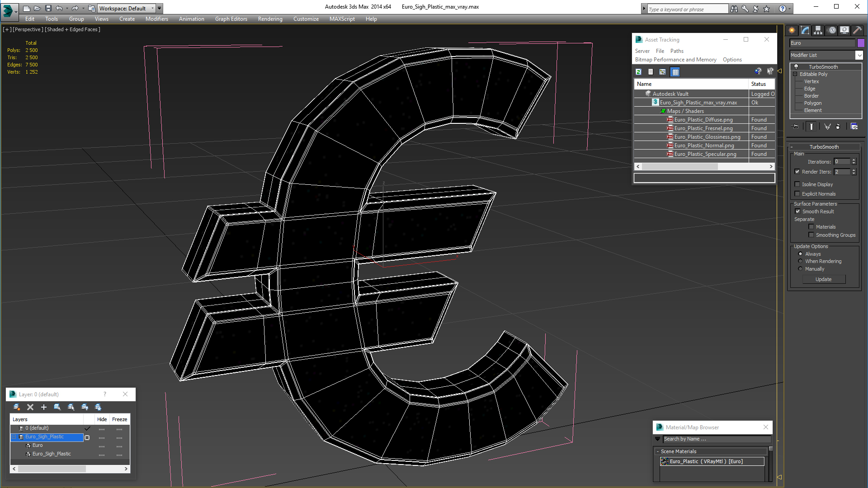868x488 pixels.
Task: Open the Display command panel tab
Action: (x=844, y=30)
